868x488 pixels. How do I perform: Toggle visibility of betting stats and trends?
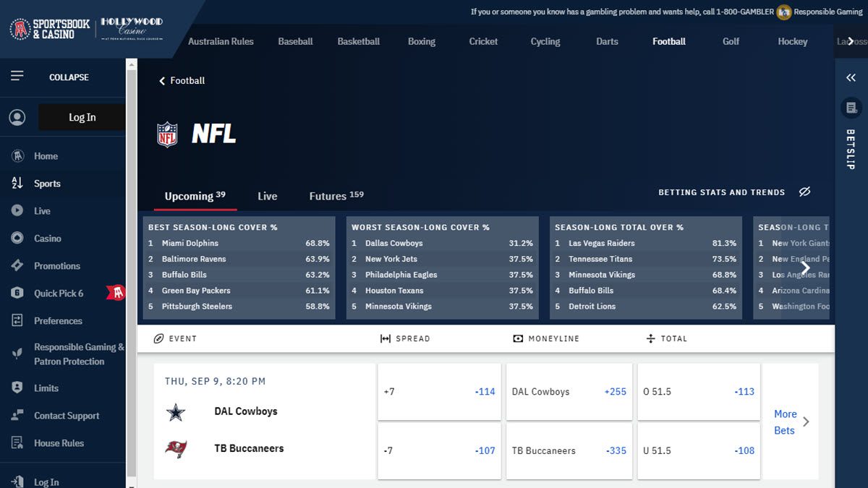(805, 192)
